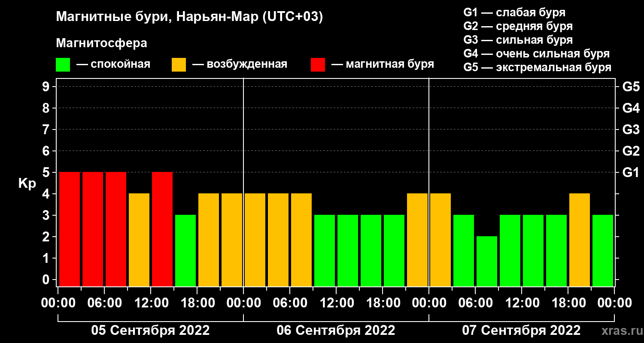The height and width of the screenshot is (343, 644).
Task: Select the line 'G3 — сильная буря'
Action: (x=518, y=40)
